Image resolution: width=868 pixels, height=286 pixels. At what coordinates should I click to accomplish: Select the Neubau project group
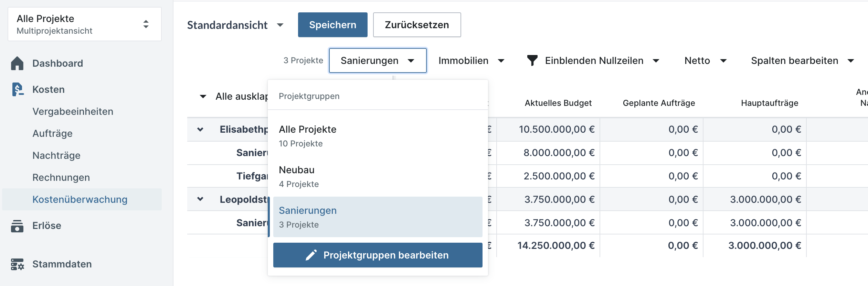tap(378, 177)
